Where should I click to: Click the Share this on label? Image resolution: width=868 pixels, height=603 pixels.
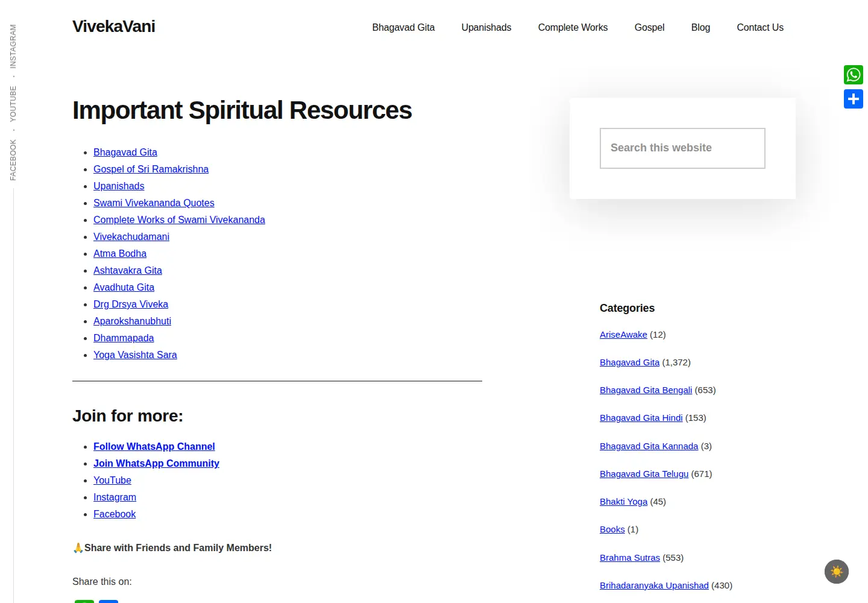[x=102, y=581]
